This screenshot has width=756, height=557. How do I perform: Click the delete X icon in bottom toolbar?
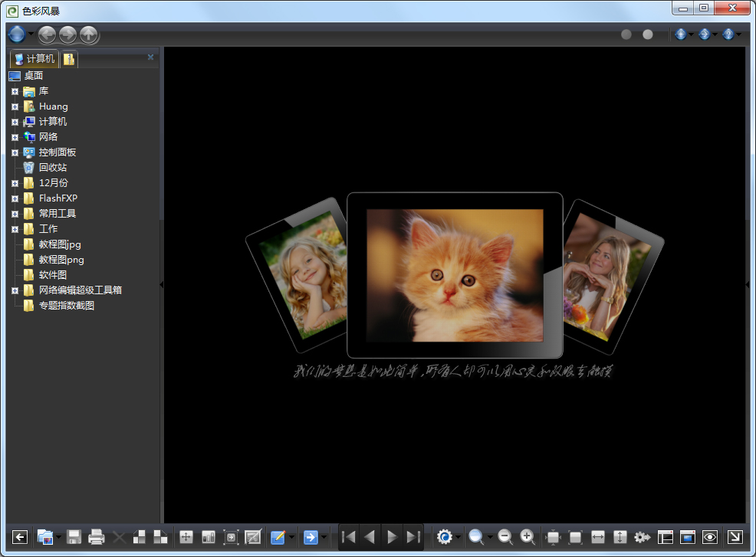[x=119, y=537]
